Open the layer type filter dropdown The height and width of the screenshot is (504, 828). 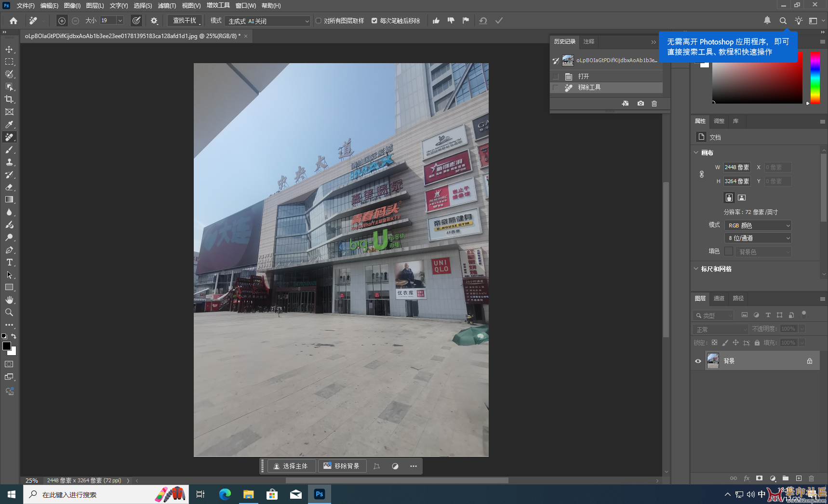coord(713,315)
